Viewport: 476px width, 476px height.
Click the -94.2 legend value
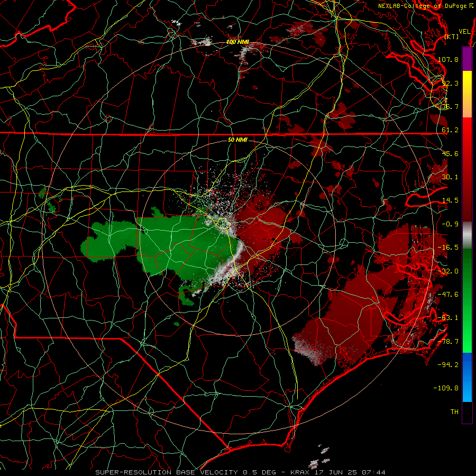click(448, 364)
